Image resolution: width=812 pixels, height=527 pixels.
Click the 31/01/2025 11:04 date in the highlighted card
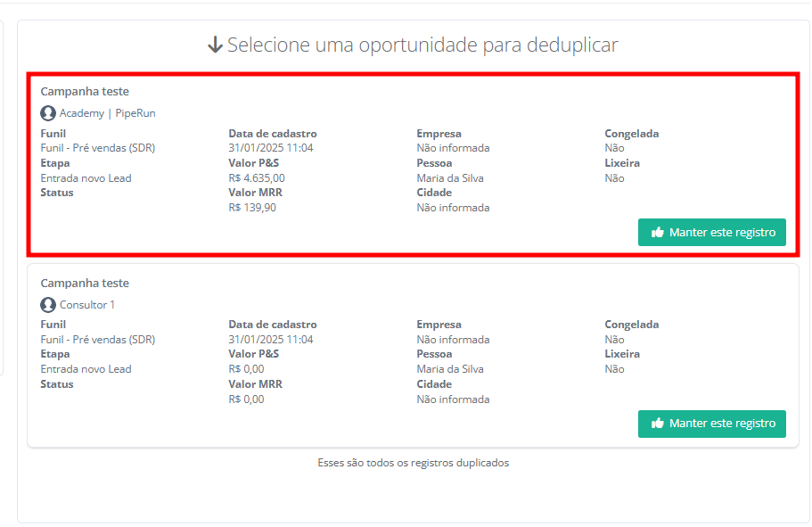coord(271,148)
